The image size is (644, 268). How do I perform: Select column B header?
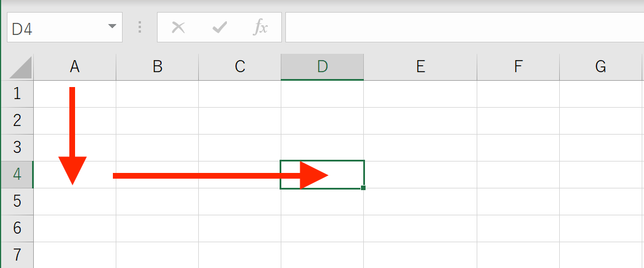(x=158, y=67)
